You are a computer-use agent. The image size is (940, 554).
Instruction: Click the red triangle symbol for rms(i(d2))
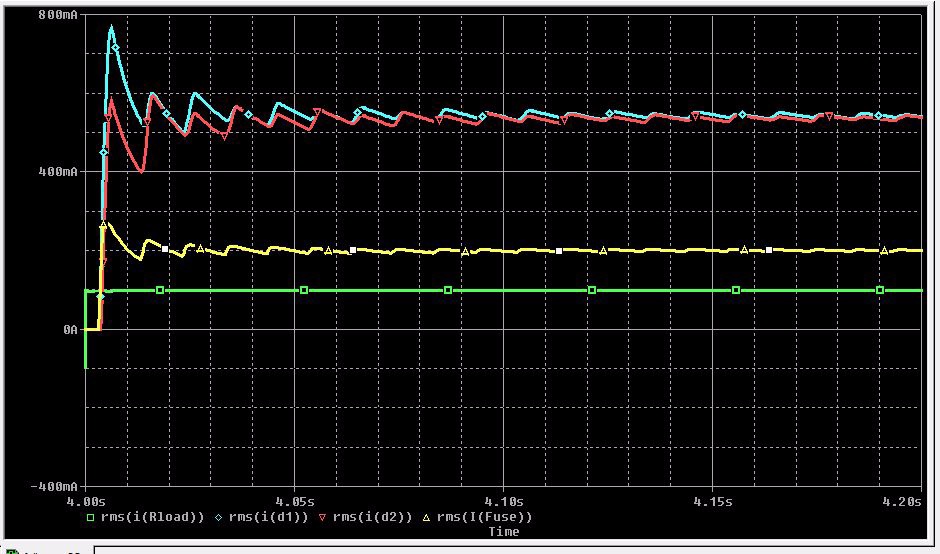click(x=321, y=517)
